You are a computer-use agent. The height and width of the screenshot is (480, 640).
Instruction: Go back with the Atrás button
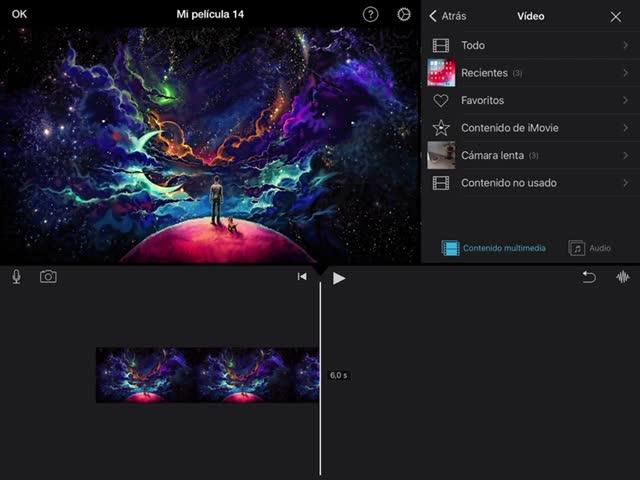click(x=448, y=16)
